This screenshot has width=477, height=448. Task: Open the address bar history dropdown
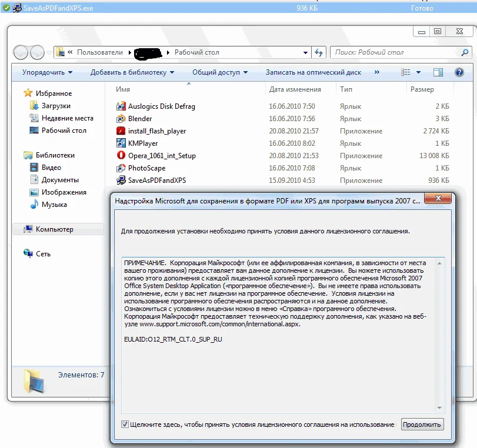[x=305, y=52]
